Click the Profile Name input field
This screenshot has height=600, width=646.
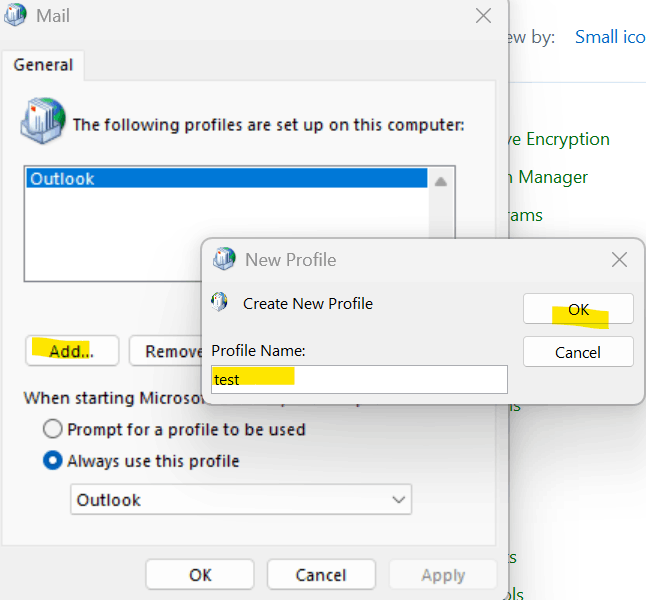359,379
